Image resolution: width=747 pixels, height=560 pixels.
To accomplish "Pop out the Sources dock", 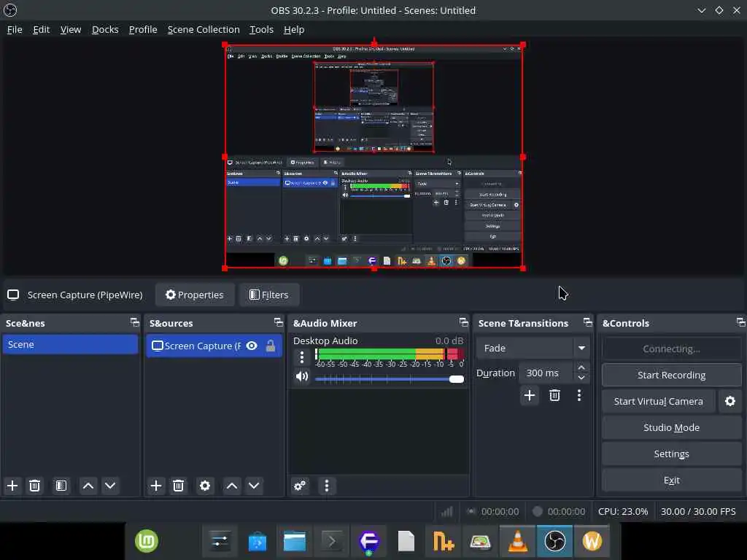I will point(278,322).
